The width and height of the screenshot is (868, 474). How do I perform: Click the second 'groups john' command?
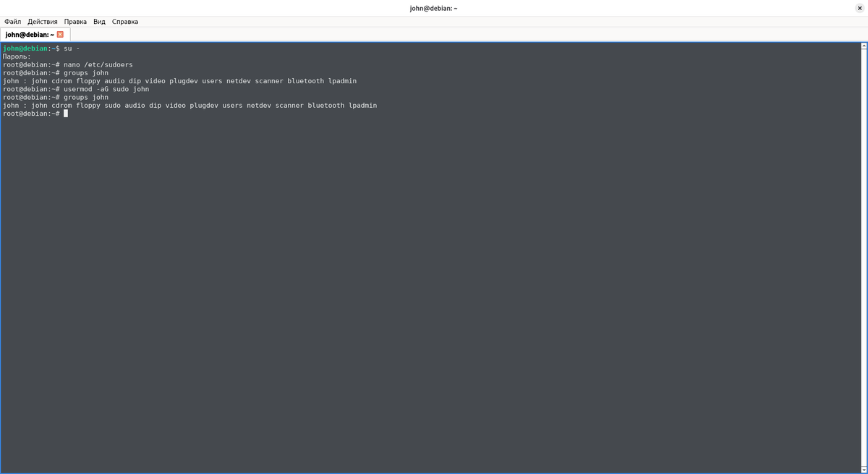pos(86,97)
